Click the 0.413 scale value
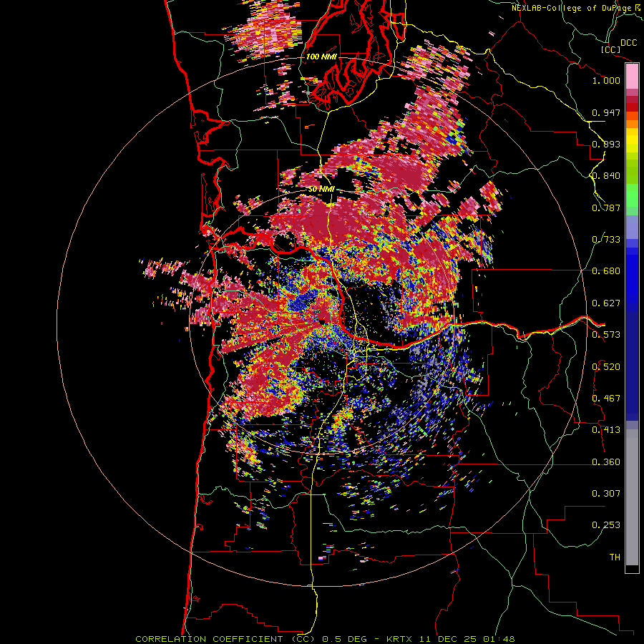Screen dimensions: 644x644 (x=606, y=430)
